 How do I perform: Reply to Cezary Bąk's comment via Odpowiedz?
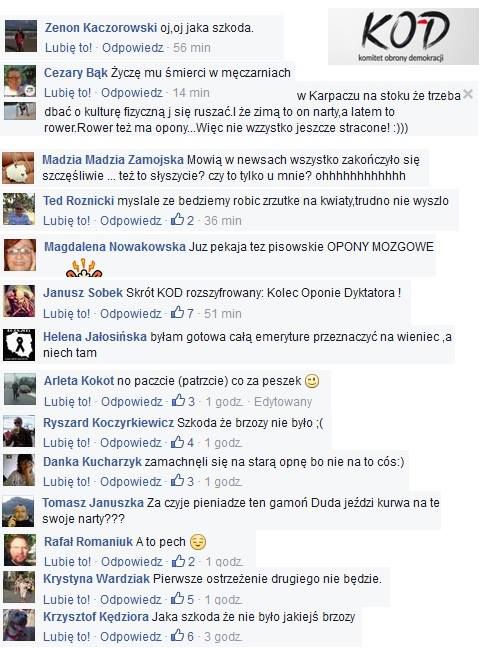132,93
